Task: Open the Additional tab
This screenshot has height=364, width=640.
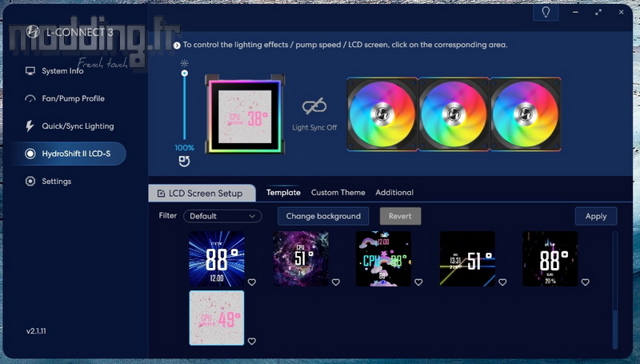Action: pyautogui.click(x=394, y=193)
